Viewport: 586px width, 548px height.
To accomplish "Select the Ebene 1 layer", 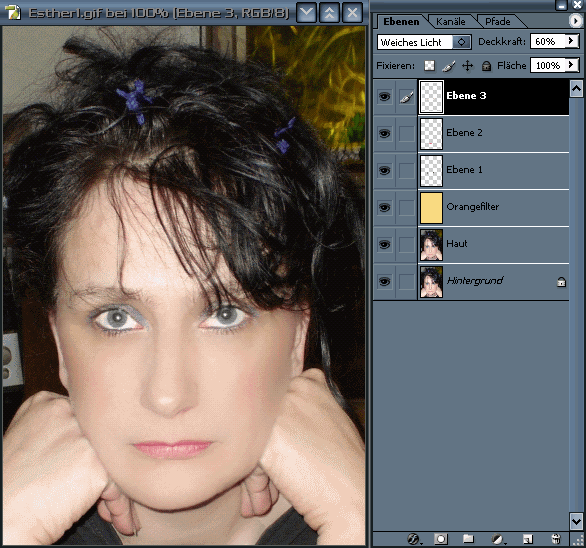I will [x=493, y=170].
